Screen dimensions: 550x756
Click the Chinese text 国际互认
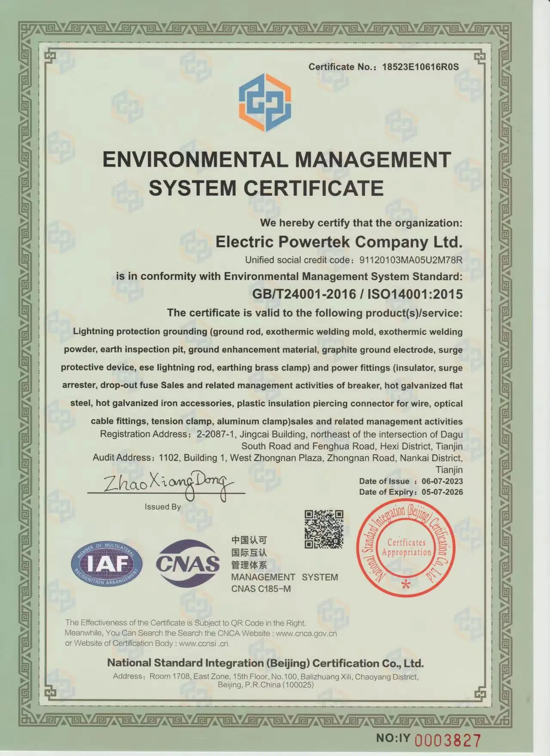tap(249, 552)
